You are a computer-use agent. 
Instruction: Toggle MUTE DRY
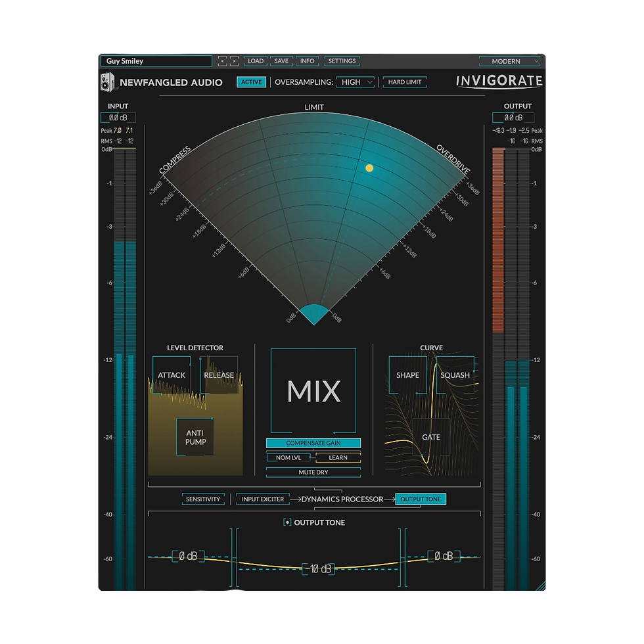pyautogui.click(x=313, y=472)
